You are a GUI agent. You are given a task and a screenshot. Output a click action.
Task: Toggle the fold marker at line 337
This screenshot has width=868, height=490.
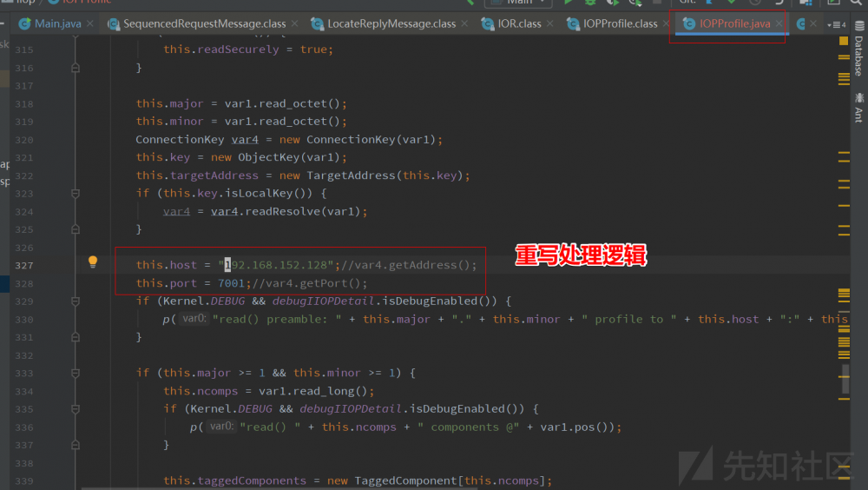(76, 445)
